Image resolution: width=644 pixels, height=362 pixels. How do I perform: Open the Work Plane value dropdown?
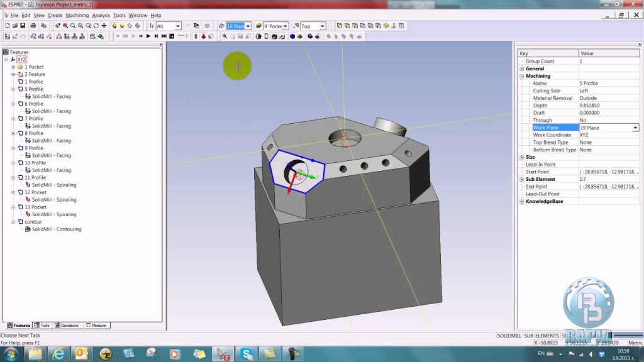tap(635, 128)
